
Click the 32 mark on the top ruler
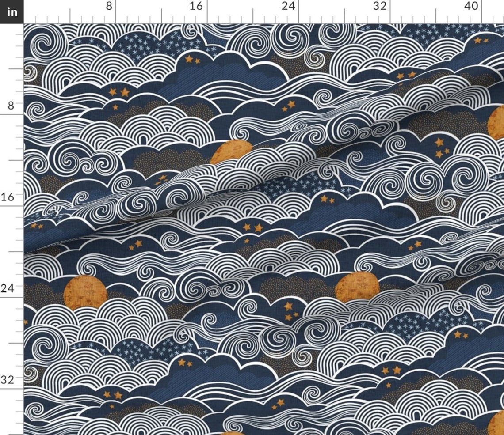(378, 7)
